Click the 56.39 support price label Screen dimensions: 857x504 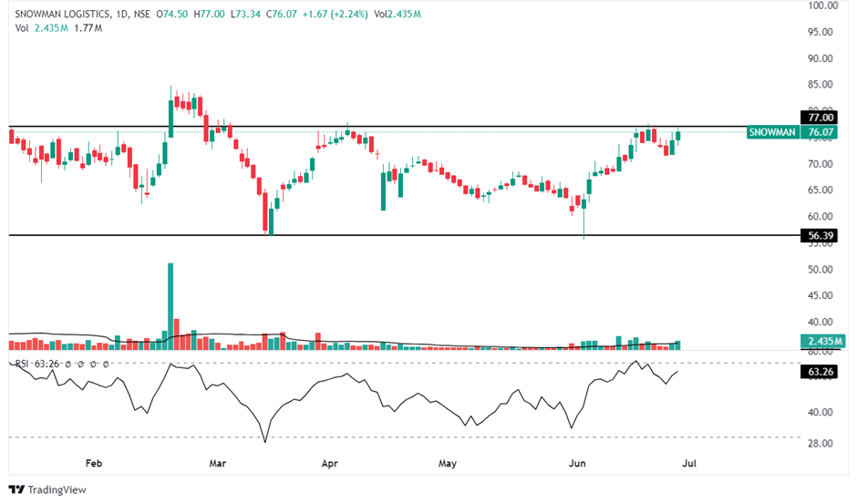(x=821, y=235)
